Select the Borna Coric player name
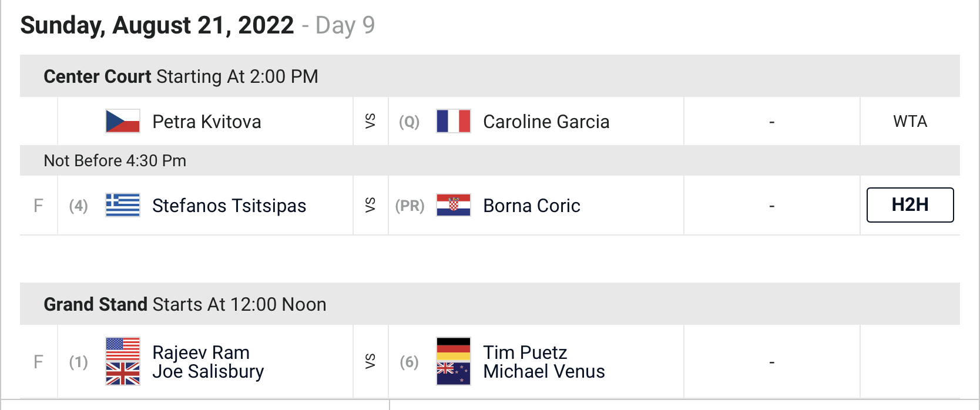 tap(532, 206)
